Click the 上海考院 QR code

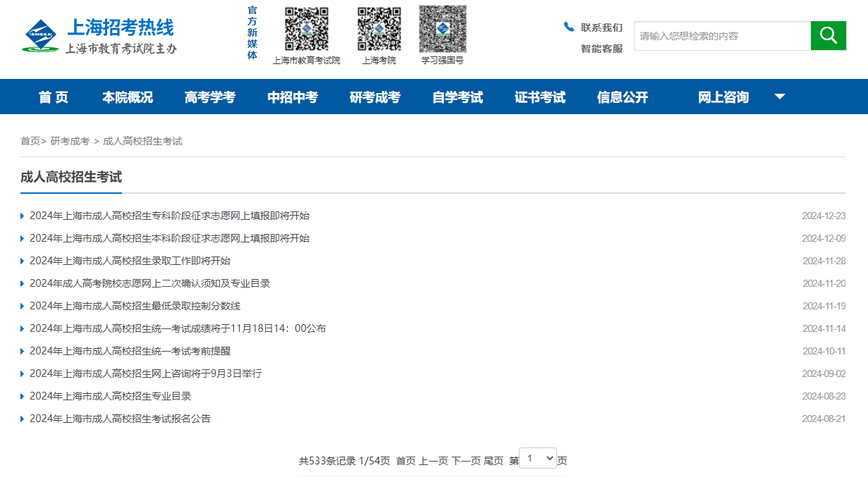click(379, 29)
